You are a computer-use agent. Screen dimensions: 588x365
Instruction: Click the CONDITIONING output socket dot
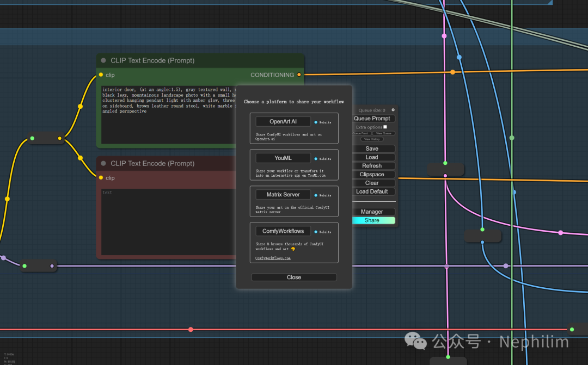(299, 75)
